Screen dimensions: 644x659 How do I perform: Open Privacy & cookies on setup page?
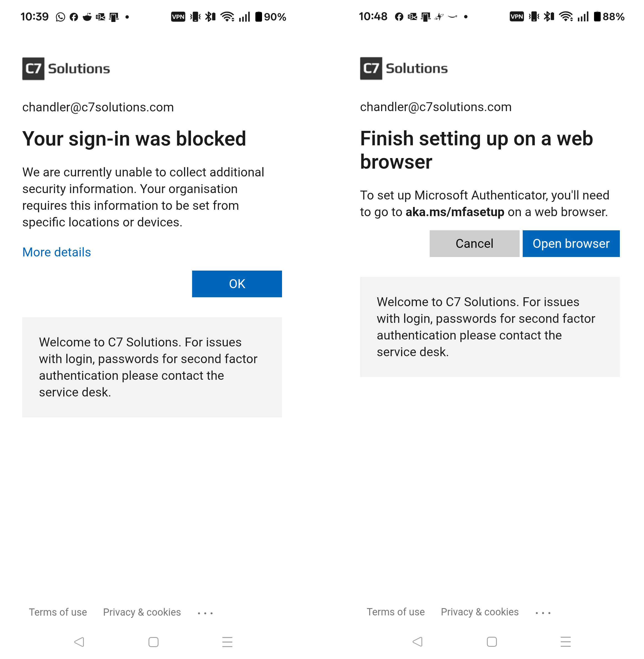pos(479,612)
